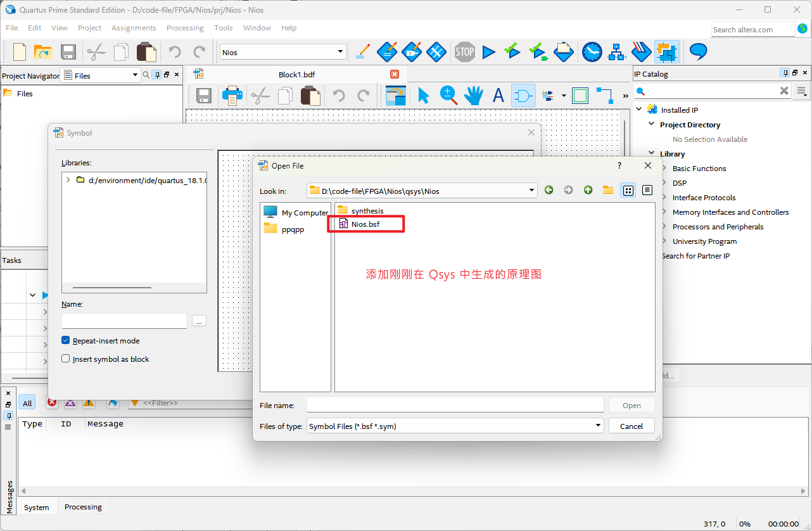The width and height of the screenshot is (812, 531).
Task: Select the Hand pan tool
Action: (473, 96)
